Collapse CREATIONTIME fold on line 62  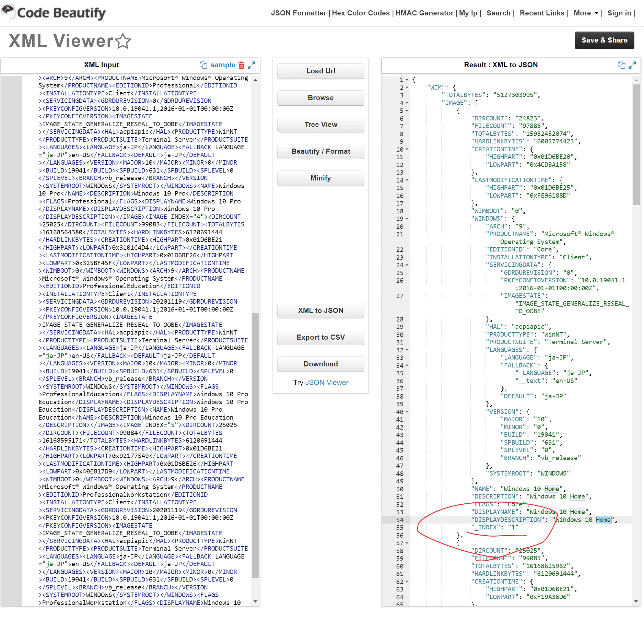[407, 582]
